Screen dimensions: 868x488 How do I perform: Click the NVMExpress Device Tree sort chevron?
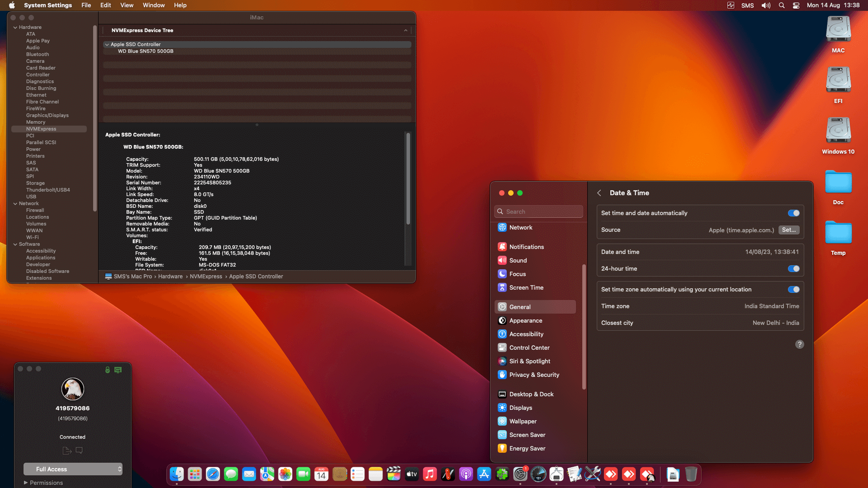click(x=406, y=31)
